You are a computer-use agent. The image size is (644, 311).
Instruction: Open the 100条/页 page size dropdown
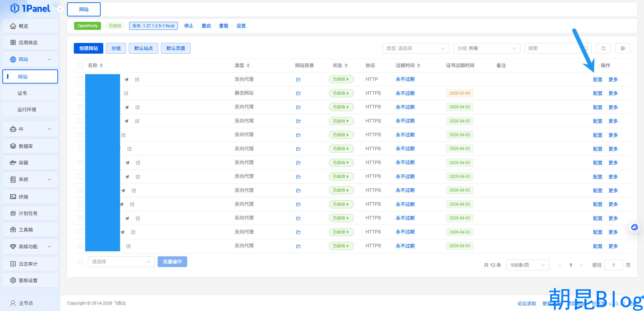click(x=528, y=265)
